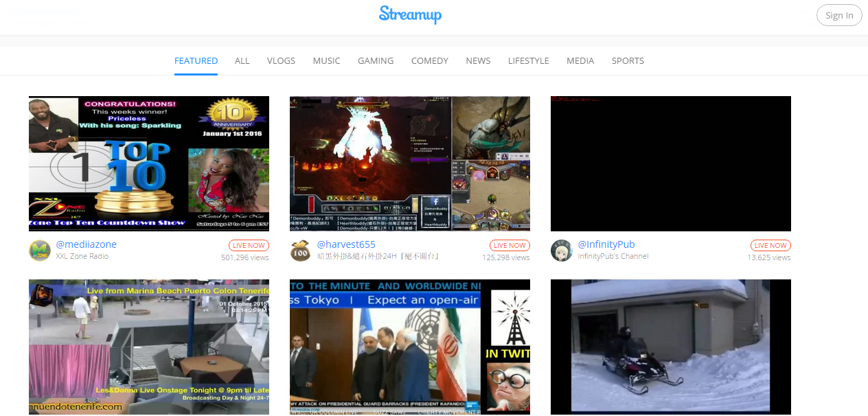Select the FEATURED tab

[196, 60]
